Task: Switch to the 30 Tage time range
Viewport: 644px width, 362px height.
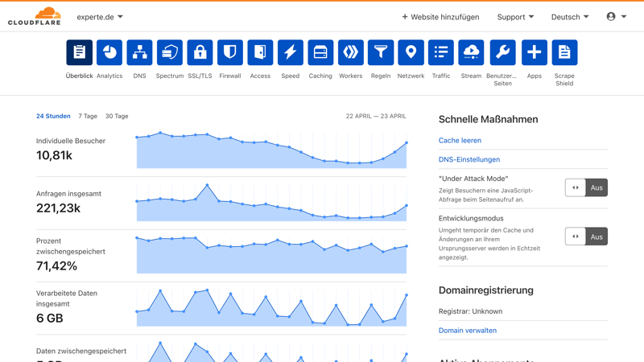Action: (x=117, y=116)
